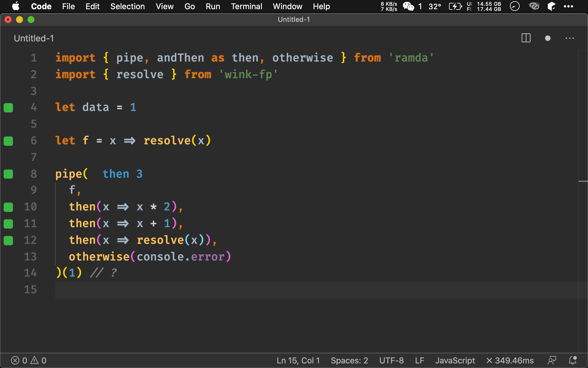Click the unsaved changes dot on the tab bar
588x368 pixels.
tap(548, 38)
